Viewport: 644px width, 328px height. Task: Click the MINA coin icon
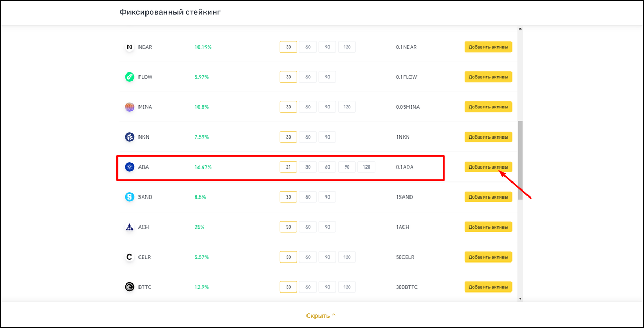click(x=129, y=107)
